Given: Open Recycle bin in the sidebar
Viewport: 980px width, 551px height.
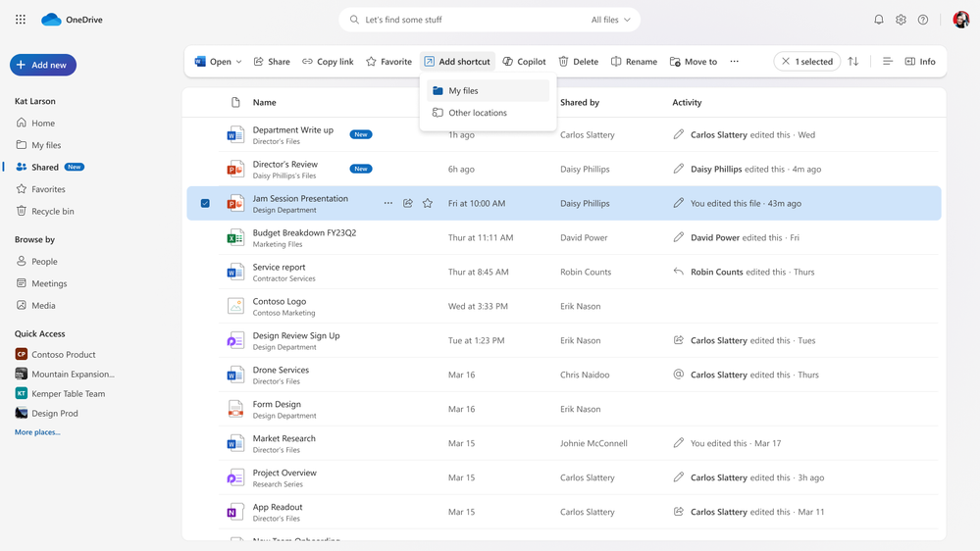Looking at the screenshot, I should (x=52, y=211).
